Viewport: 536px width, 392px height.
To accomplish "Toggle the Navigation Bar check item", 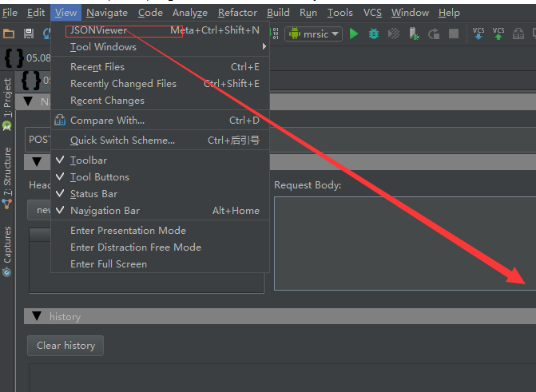I will (x=160, y=210).
